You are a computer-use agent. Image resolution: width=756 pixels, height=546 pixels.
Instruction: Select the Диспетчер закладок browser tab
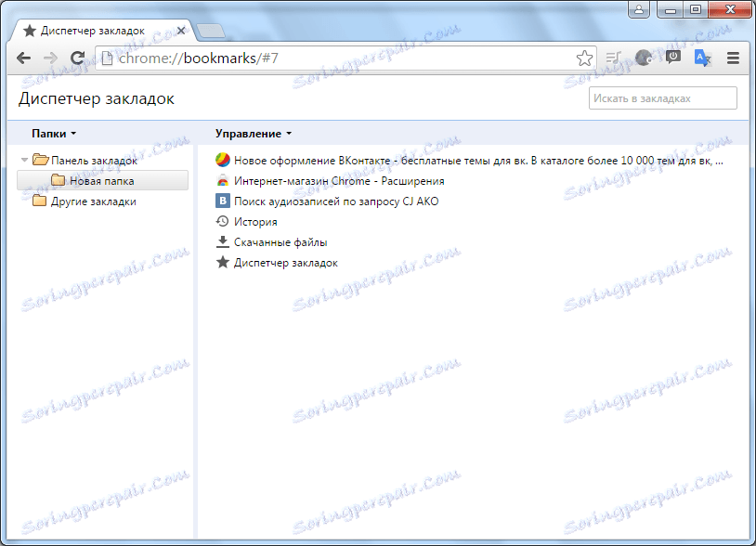(102, 31)
